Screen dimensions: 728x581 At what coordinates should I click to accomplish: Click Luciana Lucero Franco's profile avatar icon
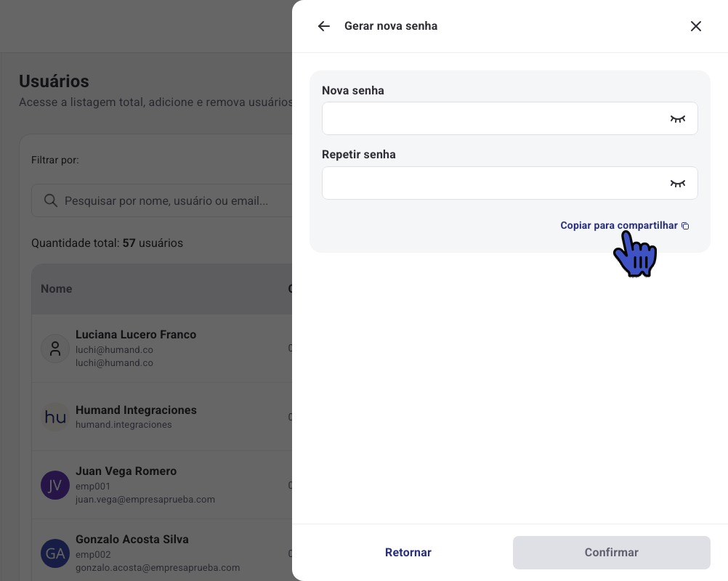coord(55,349)
